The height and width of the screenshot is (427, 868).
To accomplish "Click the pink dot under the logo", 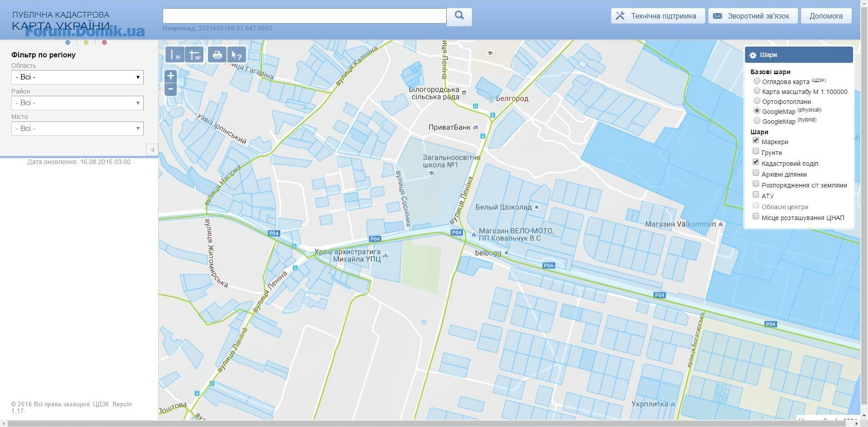I will point(104,42).
